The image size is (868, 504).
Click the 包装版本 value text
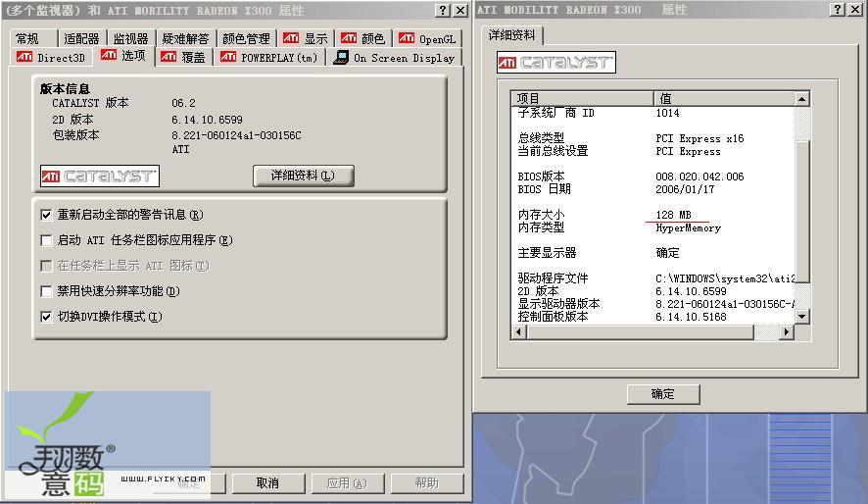236,135
